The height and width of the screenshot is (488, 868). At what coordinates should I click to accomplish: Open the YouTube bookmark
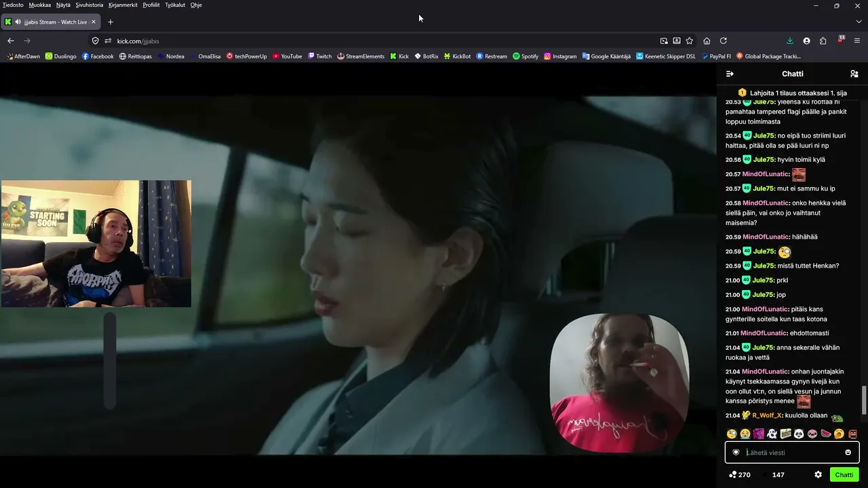pos(288,56)
